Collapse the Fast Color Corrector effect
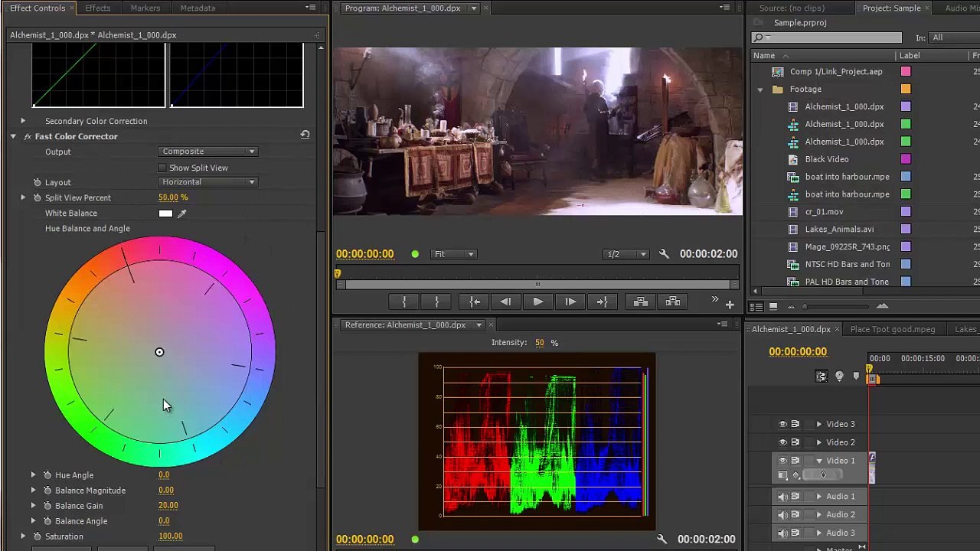Image resolution: width=980 pixels, height=551 pixels. pyautogui.click(x=13, y=136)
